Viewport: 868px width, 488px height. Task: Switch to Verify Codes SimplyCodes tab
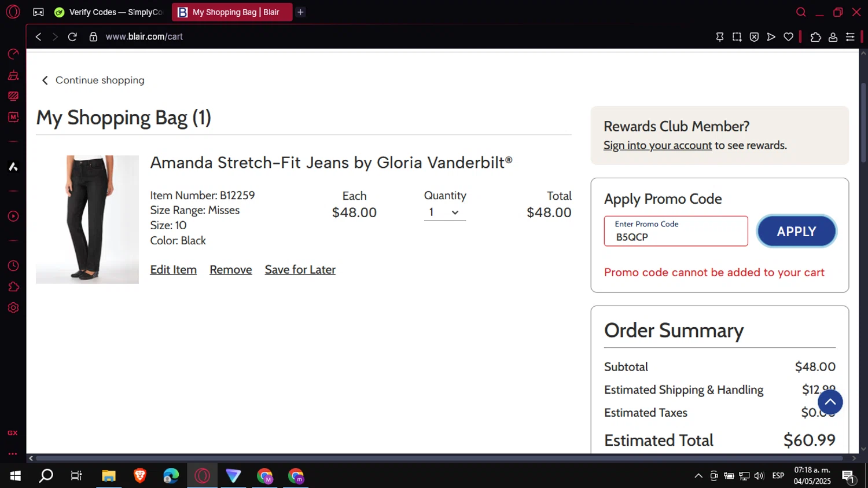pos(109,12)
